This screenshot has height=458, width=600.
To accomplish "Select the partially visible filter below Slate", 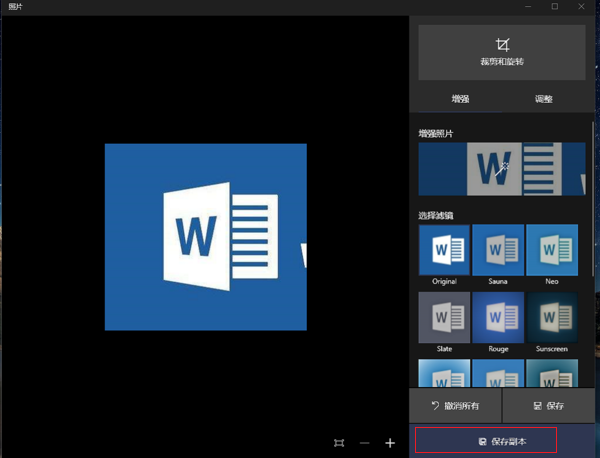I will click(x=444, y=373).
